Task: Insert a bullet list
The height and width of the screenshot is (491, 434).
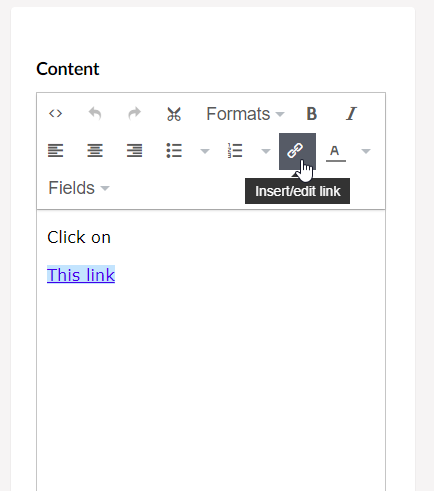Action: pos(174,151)
